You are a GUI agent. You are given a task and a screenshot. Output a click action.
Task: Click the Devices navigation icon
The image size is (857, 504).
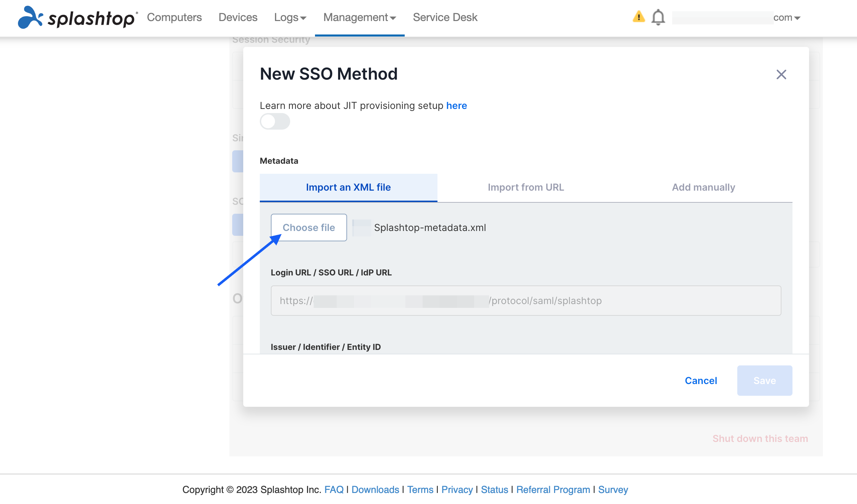coord(238,17)
